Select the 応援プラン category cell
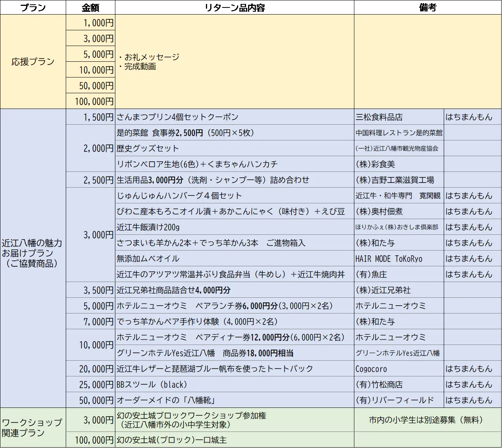Screen dimensions: 502x448 tap(33, 62)
